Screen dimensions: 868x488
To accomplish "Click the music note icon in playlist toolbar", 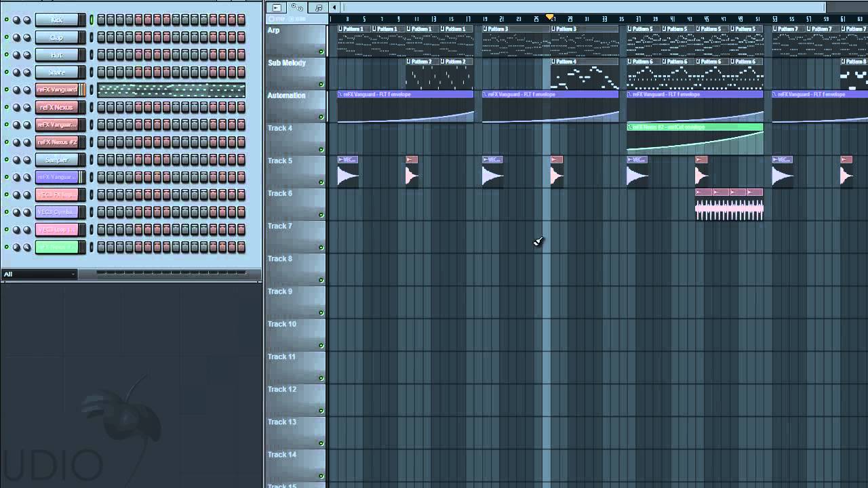I will [318, 7].
